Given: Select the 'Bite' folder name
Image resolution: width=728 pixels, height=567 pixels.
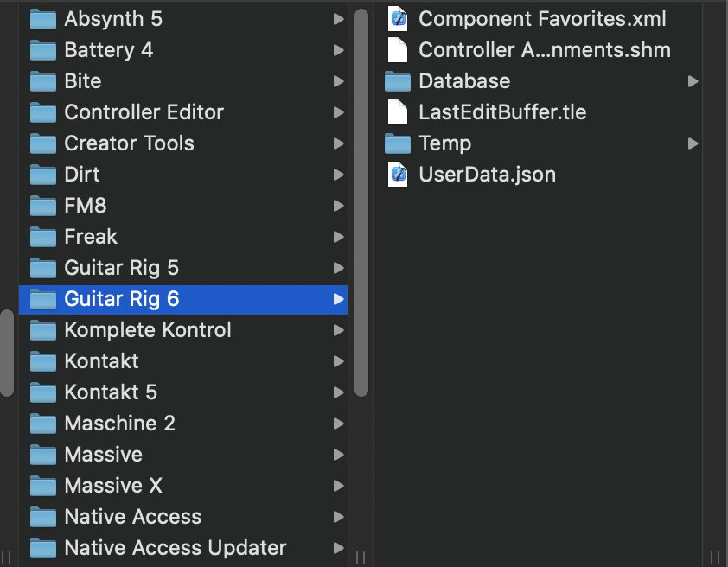Looking at the screenshot, I should (x=83, y=81).
